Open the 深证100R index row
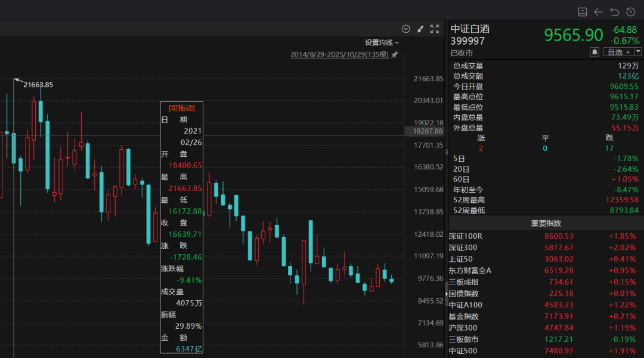 point(546,236)
